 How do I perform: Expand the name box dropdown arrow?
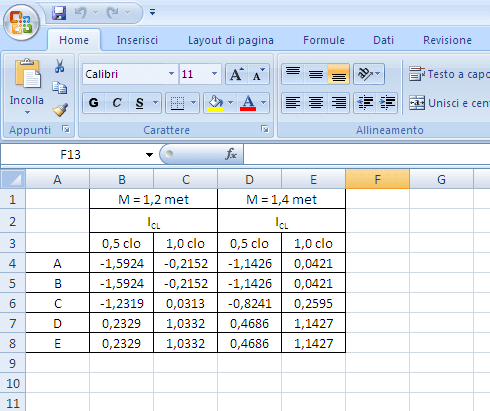[x=149, y=155]
